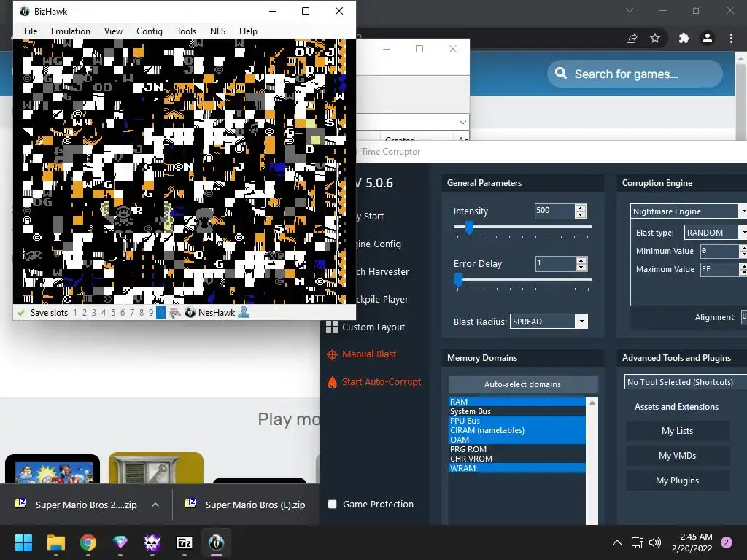Screen dimensions: 747x560
Task: Select the System Bus memory domain
Action: 517,411
